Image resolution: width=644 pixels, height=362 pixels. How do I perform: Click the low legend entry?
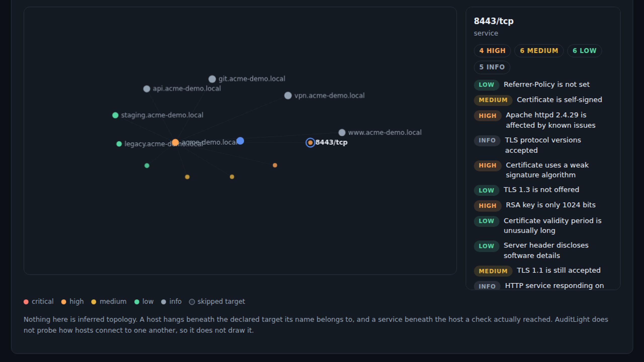(144, 301)
